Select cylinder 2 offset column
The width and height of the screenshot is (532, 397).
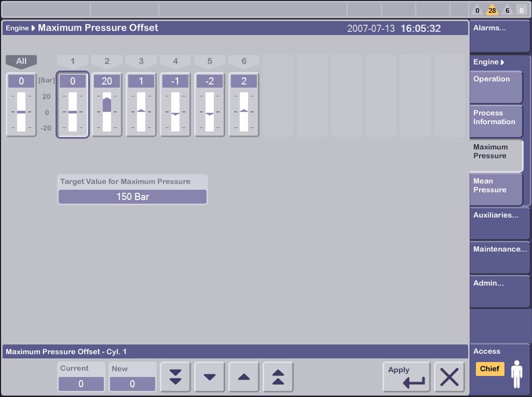pos(107,103)
